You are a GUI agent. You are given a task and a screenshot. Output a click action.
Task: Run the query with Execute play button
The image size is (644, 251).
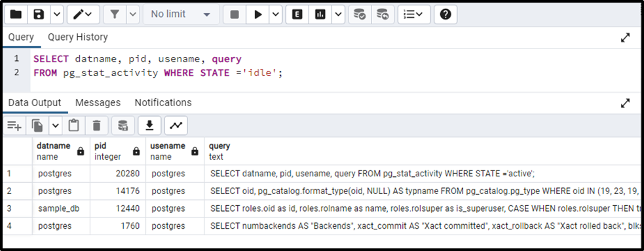258,15
